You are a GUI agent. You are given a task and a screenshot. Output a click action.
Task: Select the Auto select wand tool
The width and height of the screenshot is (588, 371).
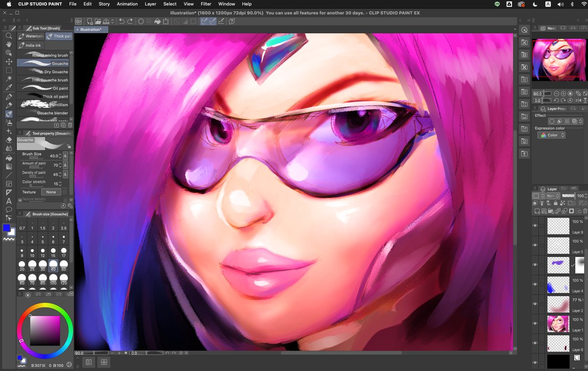[x=8, y=78]
